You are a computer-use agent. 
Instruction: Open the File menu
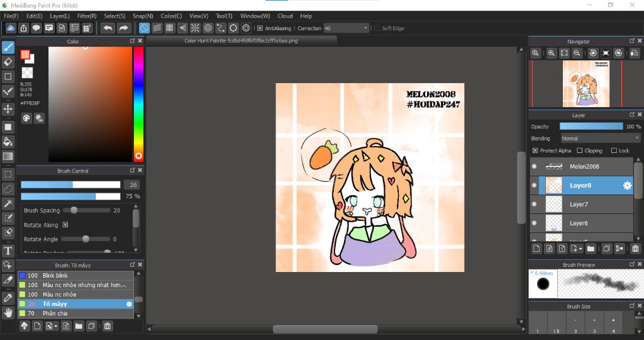tap(11, 16)
